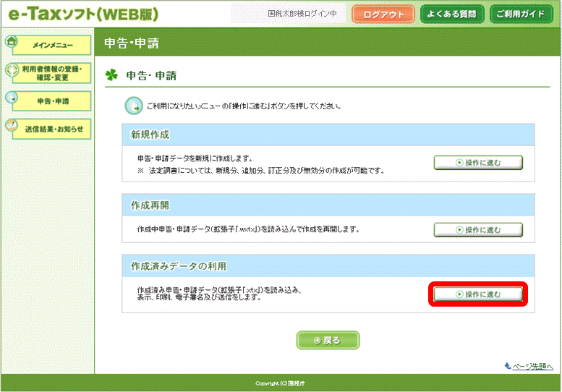This screenshot has height=392, width=562.
Task: Click the arrow icon next to ページ先頭へ
Action: (x=508, y=365)
